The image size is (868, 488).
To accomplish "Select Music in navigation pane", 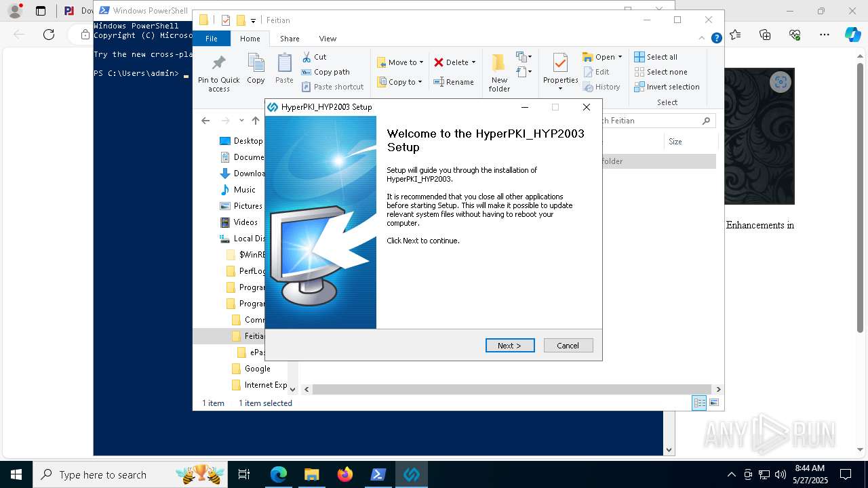I will tap(238, 190).
